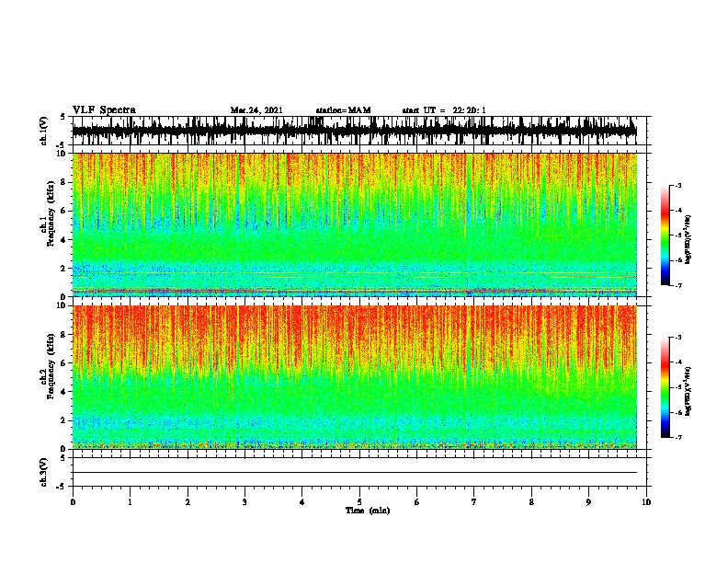Click the "ch.1(V)" waveform axis label

[44, 131]
